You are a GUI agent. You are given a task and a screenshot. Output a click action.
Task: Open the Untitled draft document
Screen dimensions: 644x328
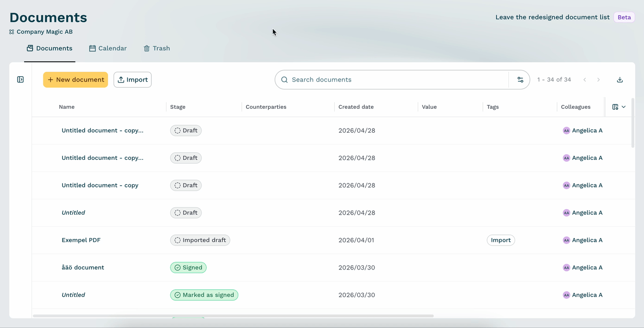73,213
